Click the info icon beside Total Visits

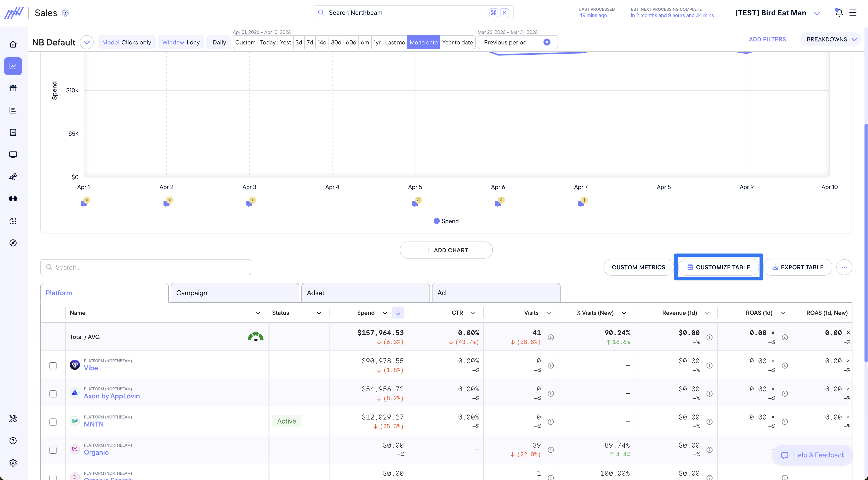(551, 337)
